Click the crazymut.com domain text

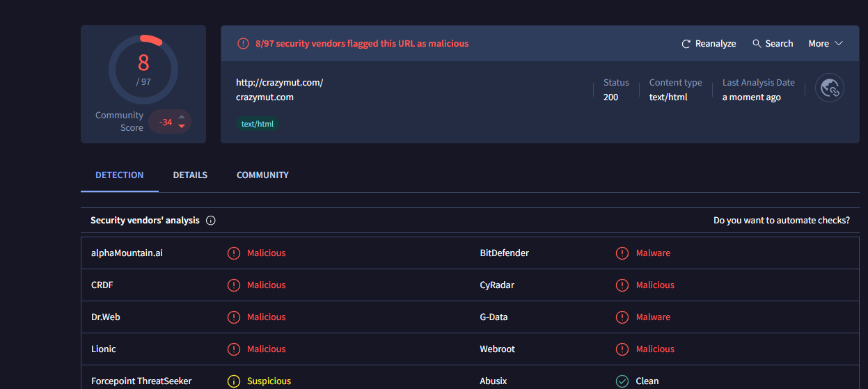[265, 97]
